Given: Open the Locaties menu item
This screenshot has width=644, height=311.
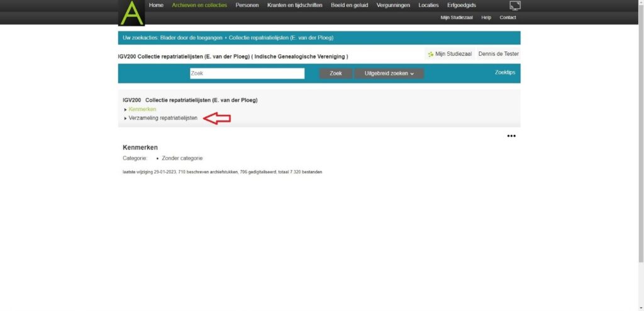Looking at the screenshot, I should coord(428,5).
